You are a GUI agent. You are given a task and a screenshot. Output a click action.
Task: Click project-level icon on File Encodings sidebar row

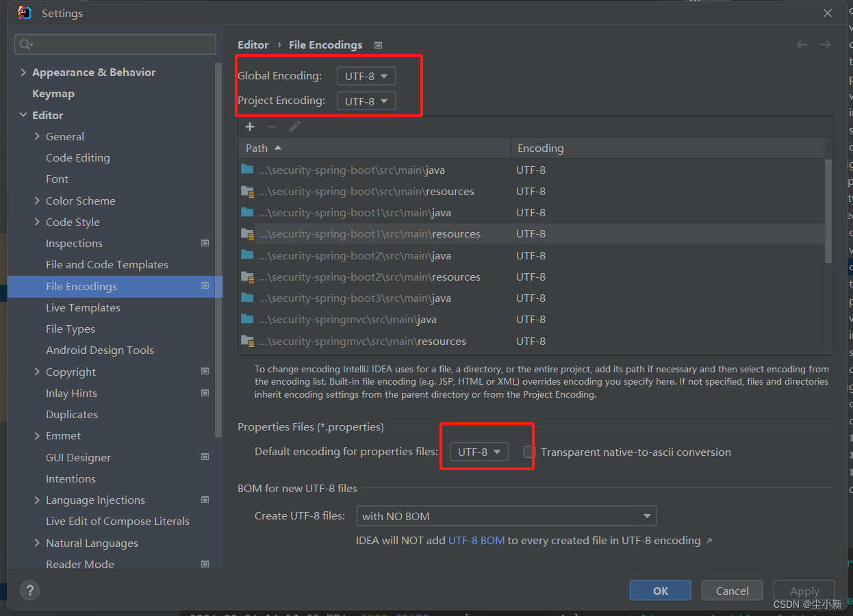pos(205,286)
